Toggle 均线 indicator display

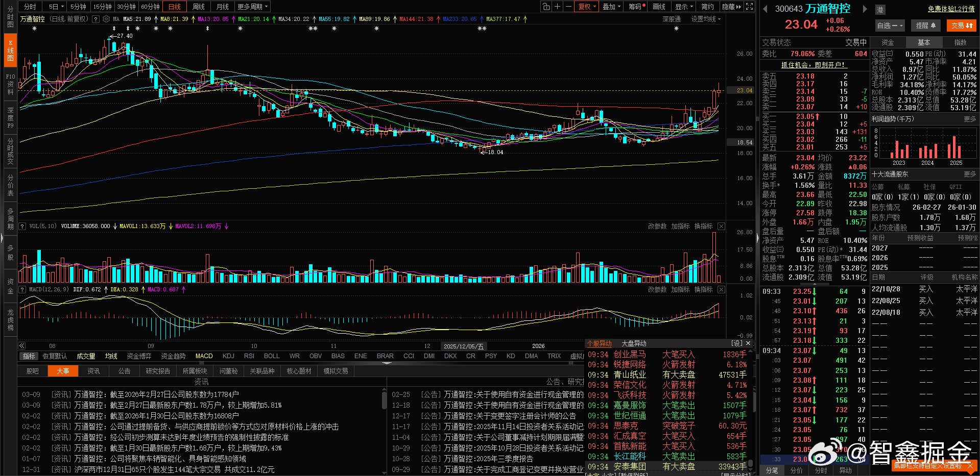(111, 356)
